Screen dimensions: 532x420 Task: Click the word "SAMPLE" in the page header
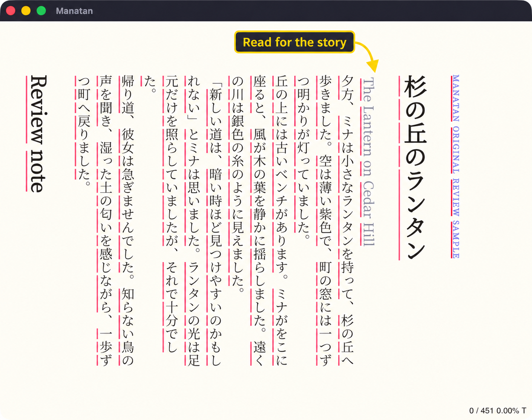pos(456,240)
